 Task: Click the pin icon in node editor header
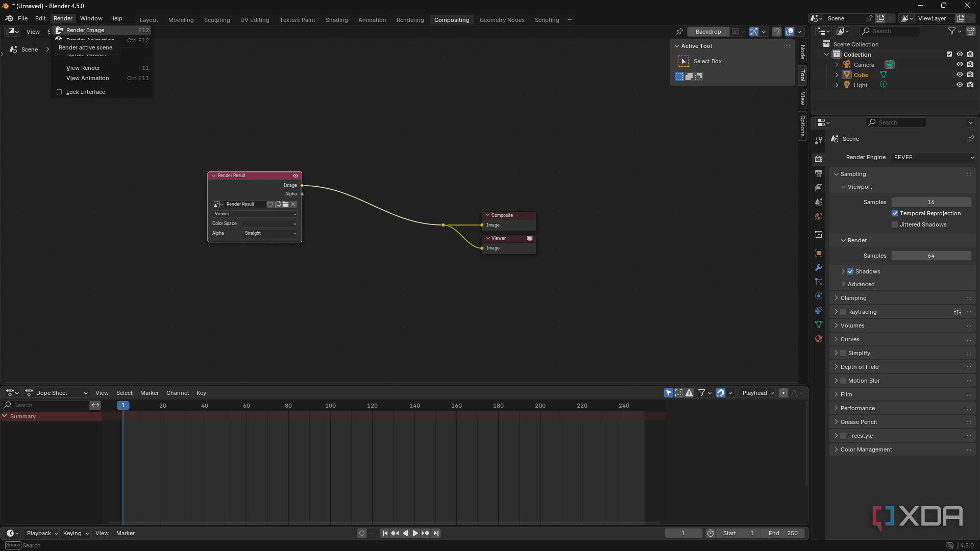pos(679,32)
